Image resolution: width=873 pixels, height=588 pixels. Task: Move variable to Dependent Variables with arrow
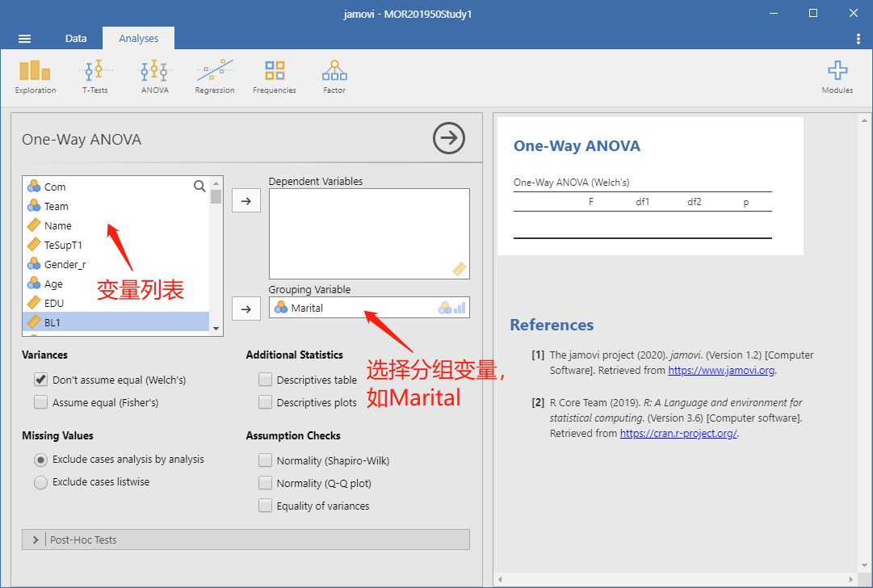(x=246, y=201)
